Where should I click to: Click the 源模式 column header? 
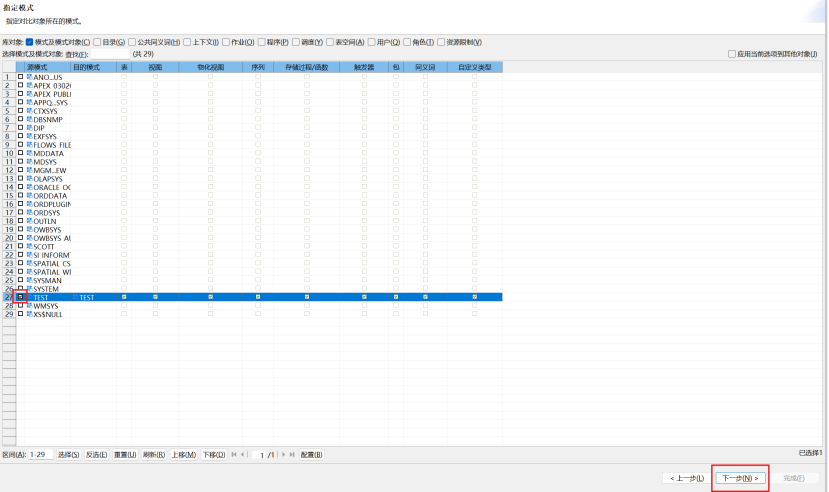click(48, 67)
